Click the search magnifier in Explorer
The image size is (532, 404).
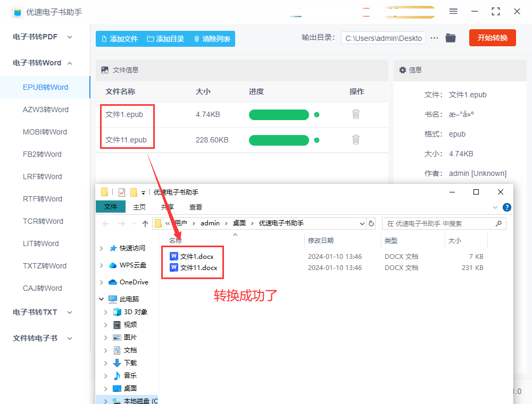pyautogui.click(x=498, y=224)
